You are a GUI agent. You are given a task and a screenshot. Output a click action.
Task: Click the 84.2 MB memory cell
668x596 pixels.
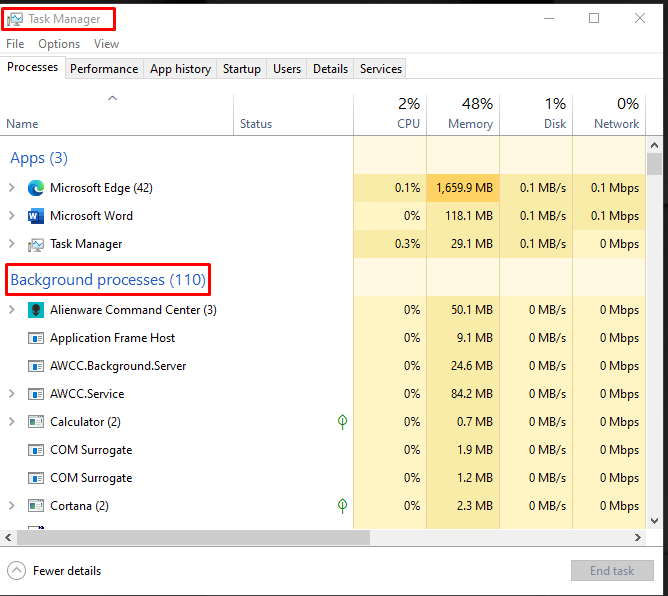coord(463,394)
